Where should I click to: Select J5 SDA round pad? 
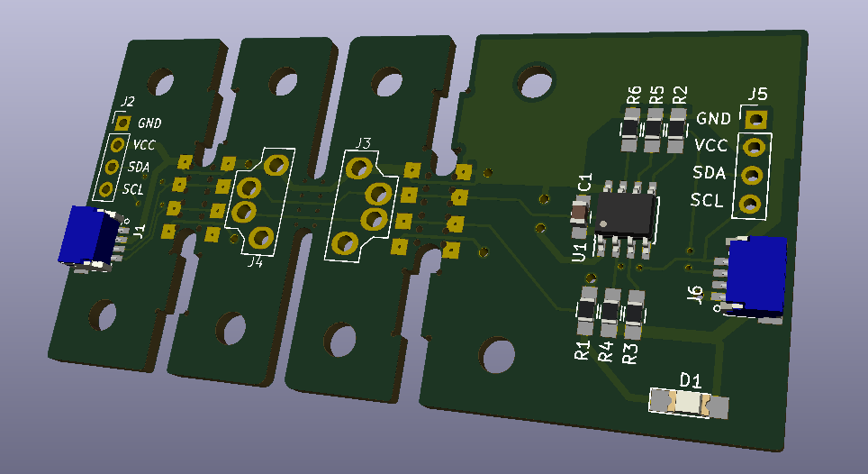click(x=752, y=176)
